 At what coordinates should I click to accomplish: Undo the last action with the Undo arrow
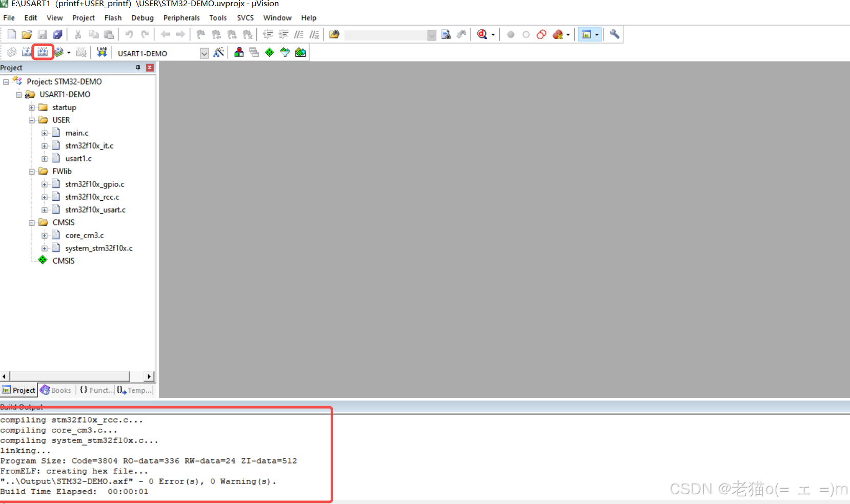tap(129, 34)
